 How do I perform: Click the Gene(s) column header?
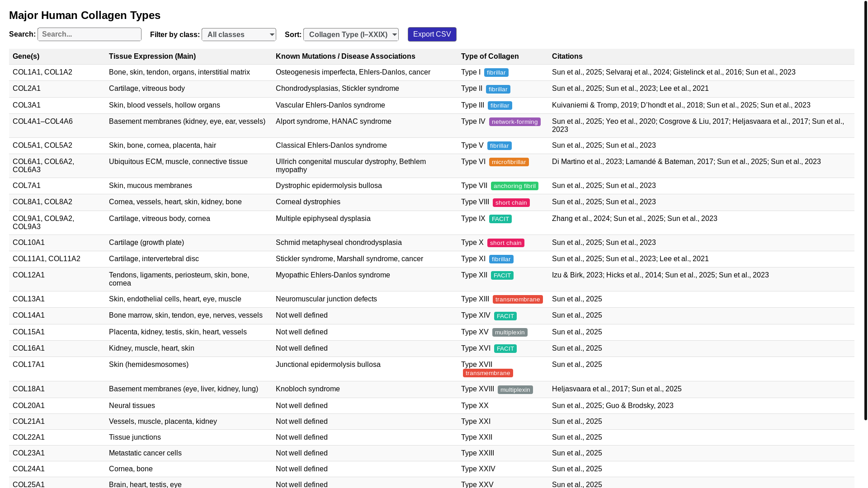pos(57,56)
